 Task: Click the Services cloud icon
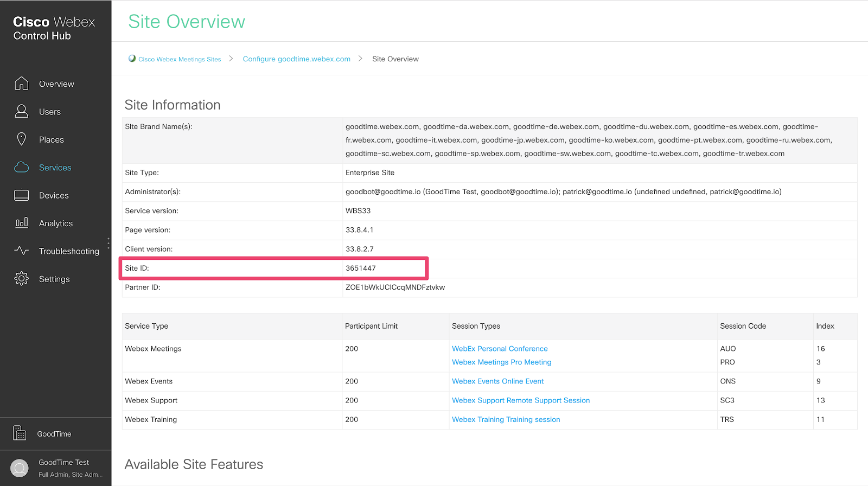22,167
